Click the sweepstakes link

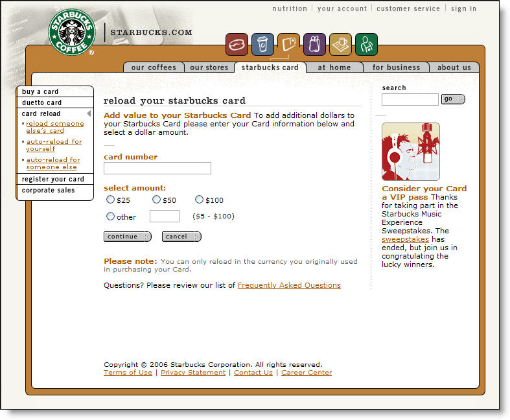405,239
